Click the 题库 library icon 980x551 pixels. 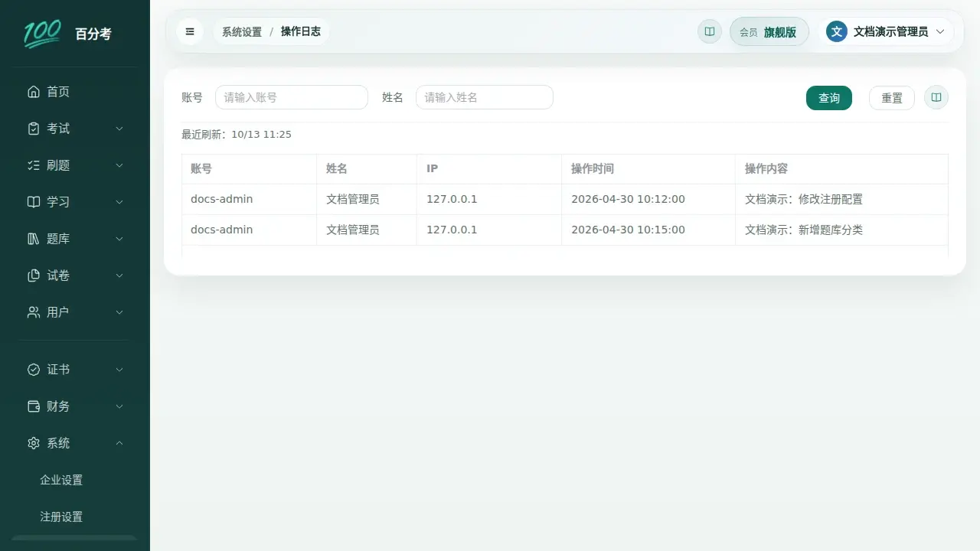[34, 239]
